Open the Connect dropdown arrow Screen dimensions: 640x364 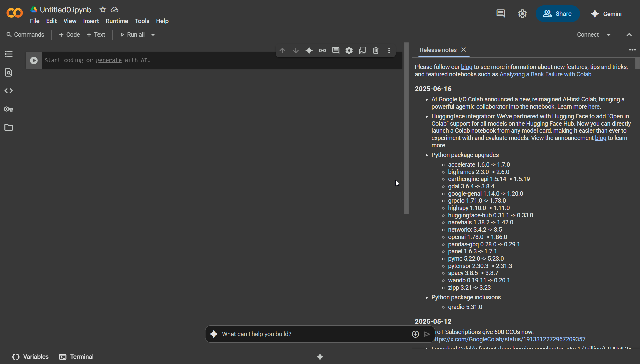[x=609, y=35]
